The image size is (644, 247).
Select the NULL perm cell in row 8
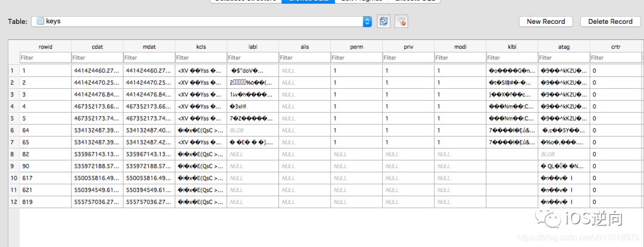tap(357, 154)
